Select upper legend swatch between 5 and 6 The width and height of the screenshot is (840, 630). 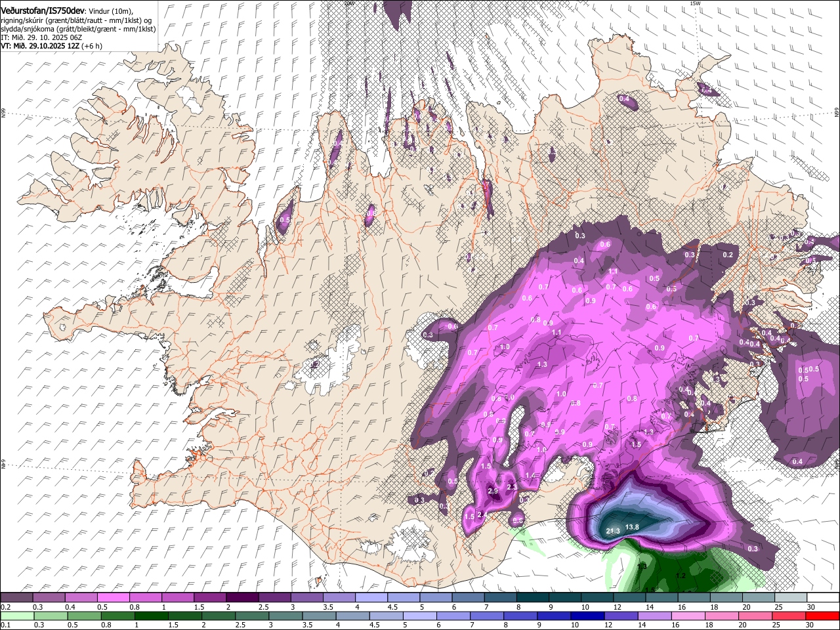[x=436, y=597]
